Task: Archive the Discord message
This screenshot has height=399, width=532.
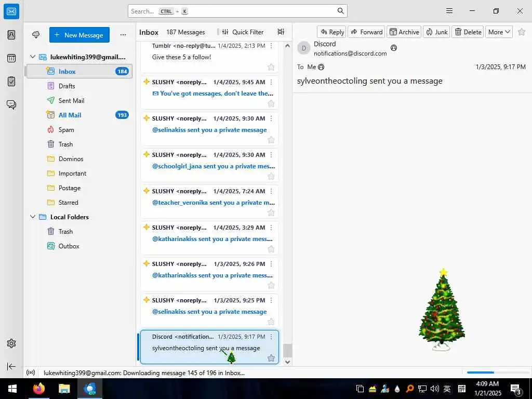Action: pyautogui.click(x=404, y=32)
